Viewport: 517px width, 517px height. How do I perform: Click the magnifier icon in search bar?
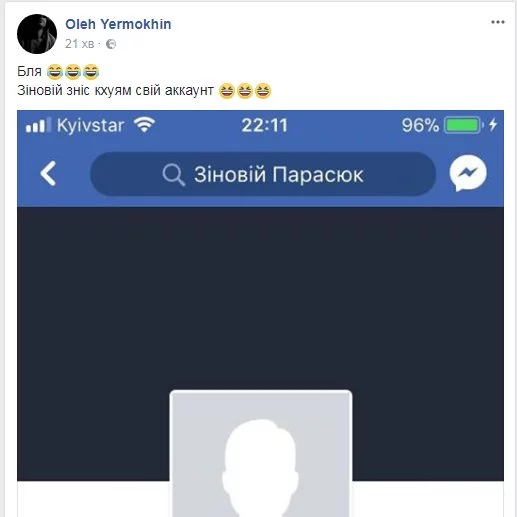173,175
